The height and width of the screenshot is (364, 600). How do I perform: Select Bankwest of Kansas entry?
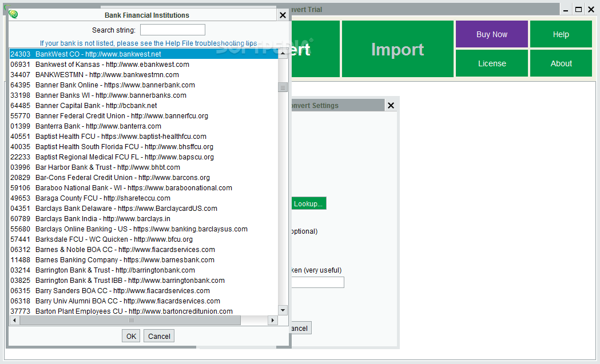[x=144, y=64]
